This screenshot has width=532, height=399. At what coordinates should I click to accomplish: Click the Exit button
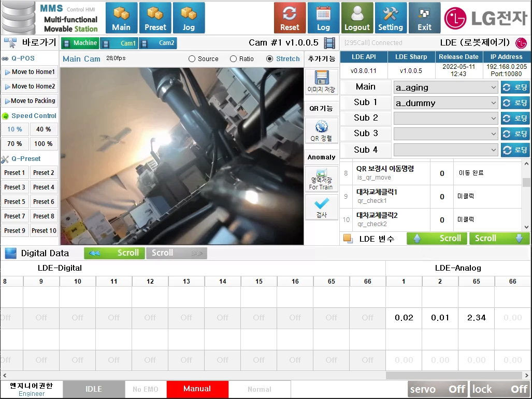click(x=424, y=18)
